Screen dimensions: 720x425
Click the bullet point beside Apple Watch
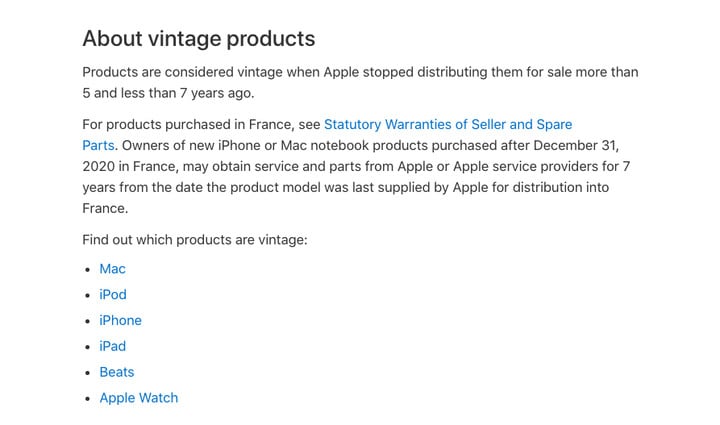coord(86,399)
